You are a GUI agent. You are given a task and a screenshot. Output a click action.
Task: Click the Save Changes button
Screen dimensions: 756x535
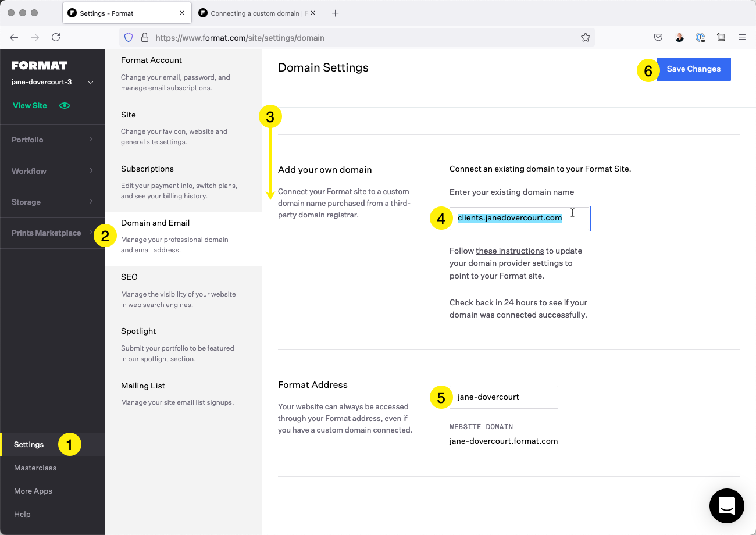pos(693,69)
